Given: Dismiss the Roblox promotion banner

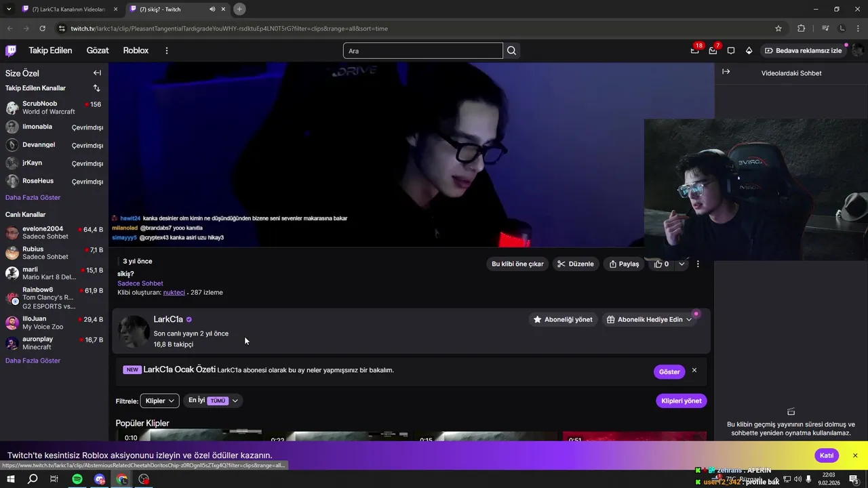Looking at the screenshot, I should pos(855,455).
